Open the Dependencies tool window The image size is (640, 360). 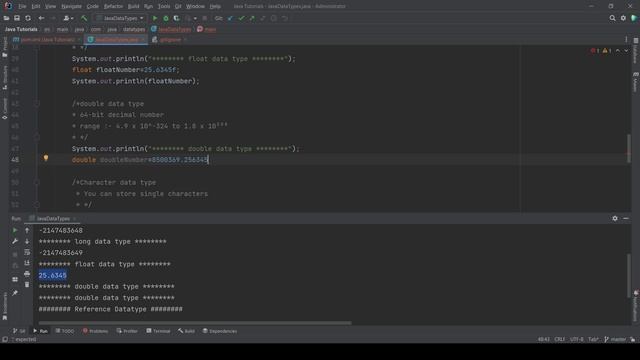tap(220, 331)
